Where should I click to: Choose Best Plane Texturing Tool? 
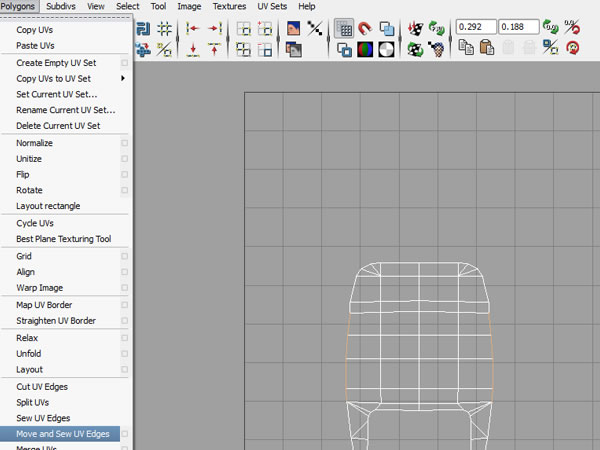tap(66, 239)
